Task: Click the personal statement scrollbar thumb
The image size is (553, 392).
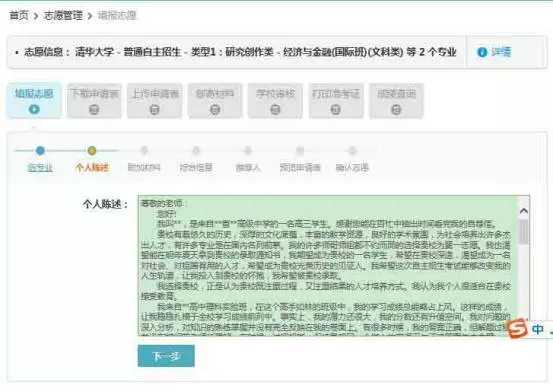Action: point(524,231)
